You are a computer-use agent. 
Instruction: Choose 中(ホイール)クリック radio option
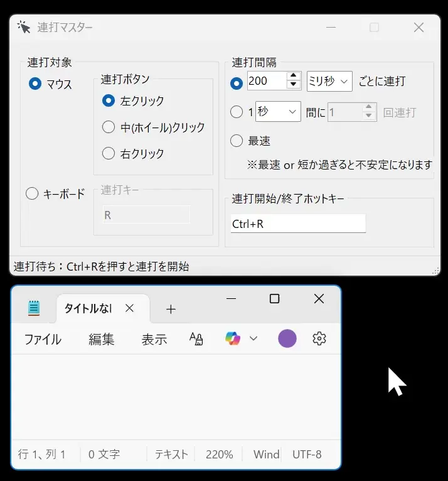[x=109, y=127]
